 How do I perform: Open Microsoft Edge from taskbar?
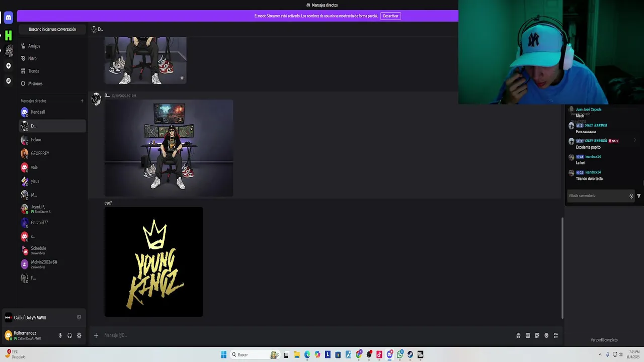307,354
